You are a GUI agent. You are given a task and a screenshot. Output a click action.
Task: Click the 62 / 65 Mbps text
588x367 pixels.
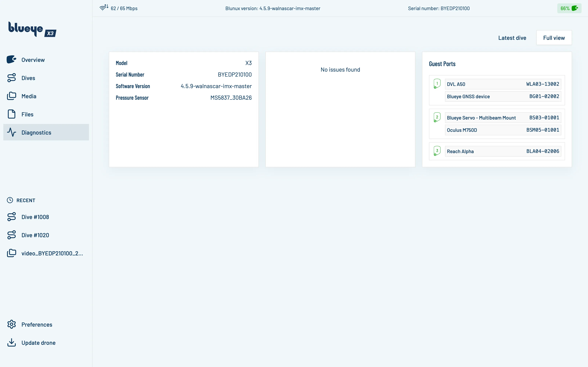pyautogui.click(x=124, y=8)
